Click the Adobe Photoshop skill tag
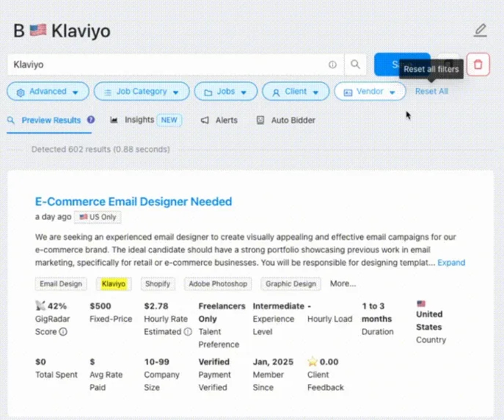504x420 pixels. pyautogui.click(x=218, y=284)
